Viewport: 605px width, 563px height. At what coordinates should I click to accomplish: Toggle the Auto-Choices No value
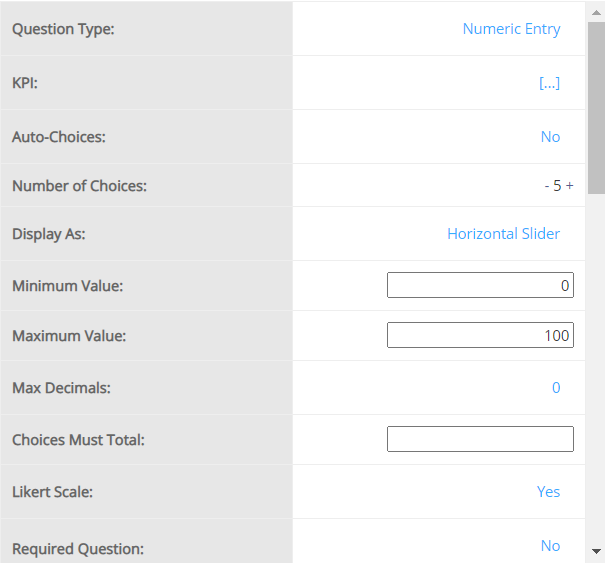[x=550, y=137]
